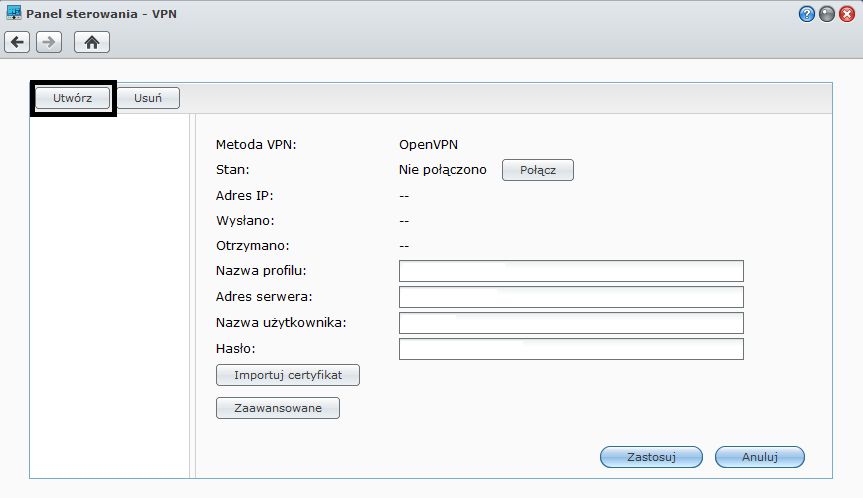Click the Metoda VPN: label
This screenshot has height=498, width=863.
[256, 145]
